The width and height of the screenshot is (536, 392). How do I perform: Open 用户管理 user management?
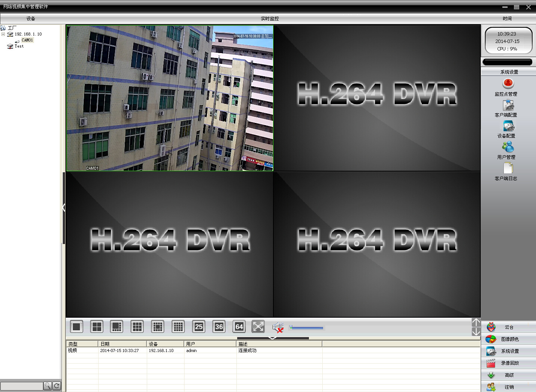506,151
